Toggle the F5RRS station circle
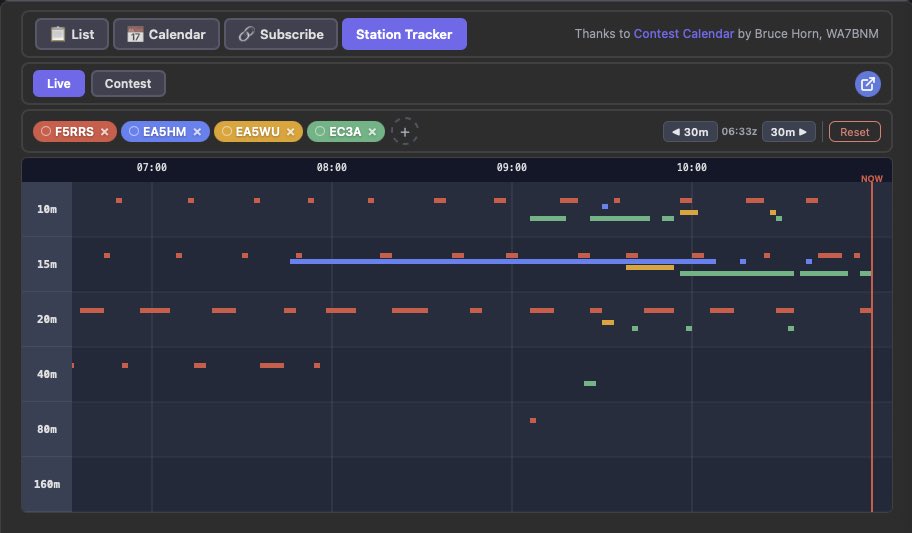Screen dimensions: 912x533 point(46,132)
